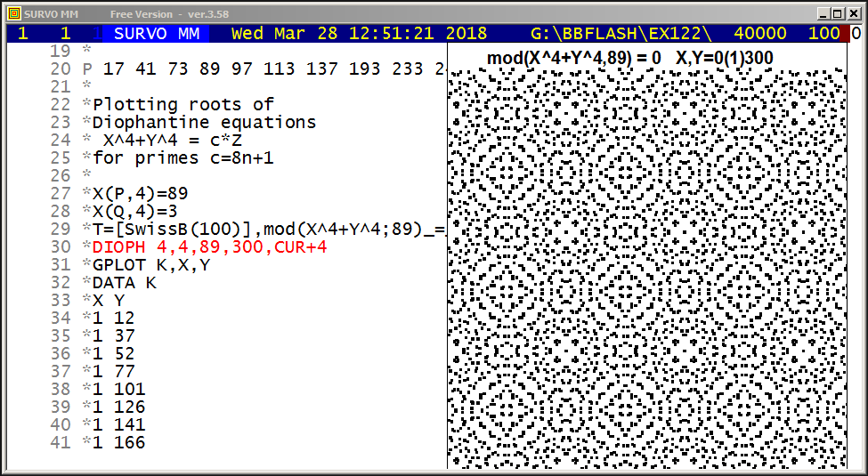Screen dimensions: 868x476
Task: Click the data row '1 166'
Action: point(119,441)
